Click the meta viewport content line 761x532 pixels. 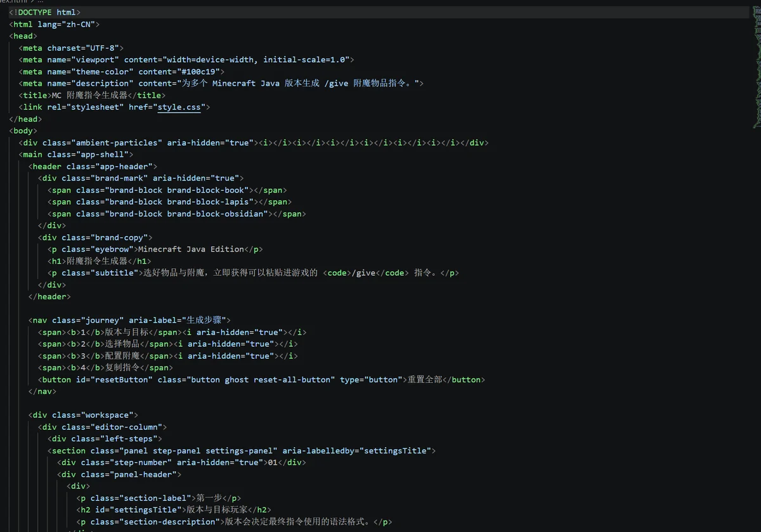click(186, 60)
